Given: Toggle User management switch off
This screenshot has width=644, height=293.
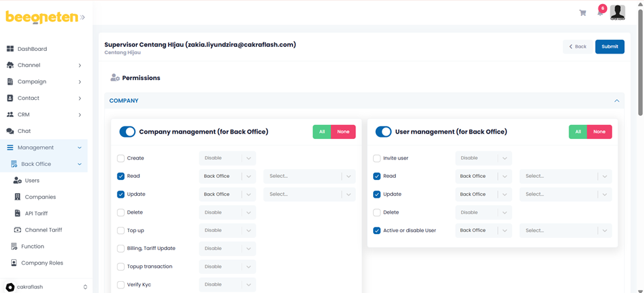Looking at the screenshot, I should (383, 132).
